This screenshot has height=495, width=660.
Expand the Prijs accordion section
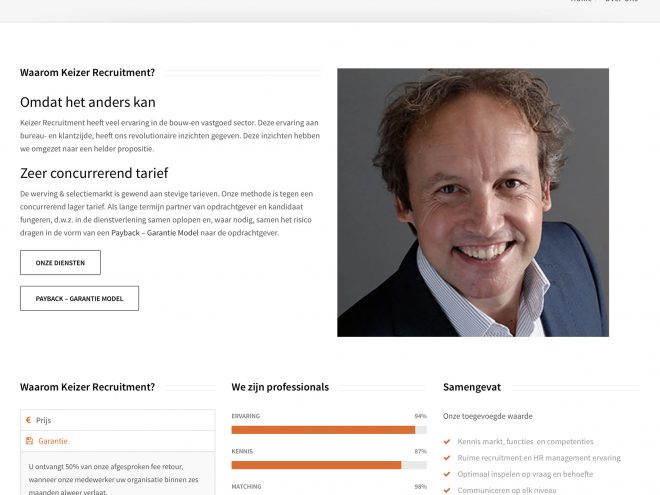click(x=118, y=420)
